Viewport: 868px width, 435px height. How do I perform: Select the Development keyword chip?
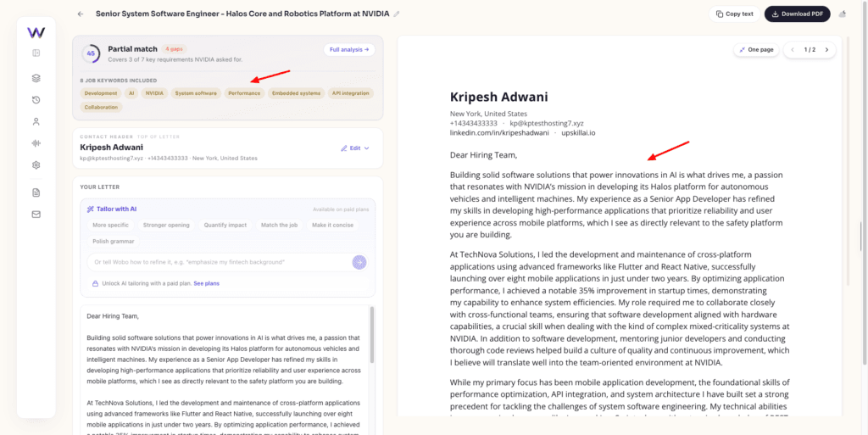101,93
